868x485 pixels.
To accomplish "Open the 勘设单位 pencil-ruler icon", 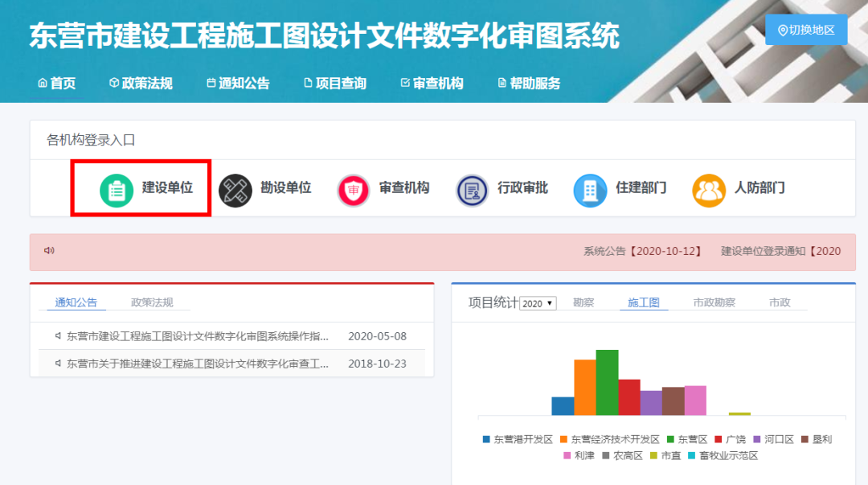I will 235,190.
